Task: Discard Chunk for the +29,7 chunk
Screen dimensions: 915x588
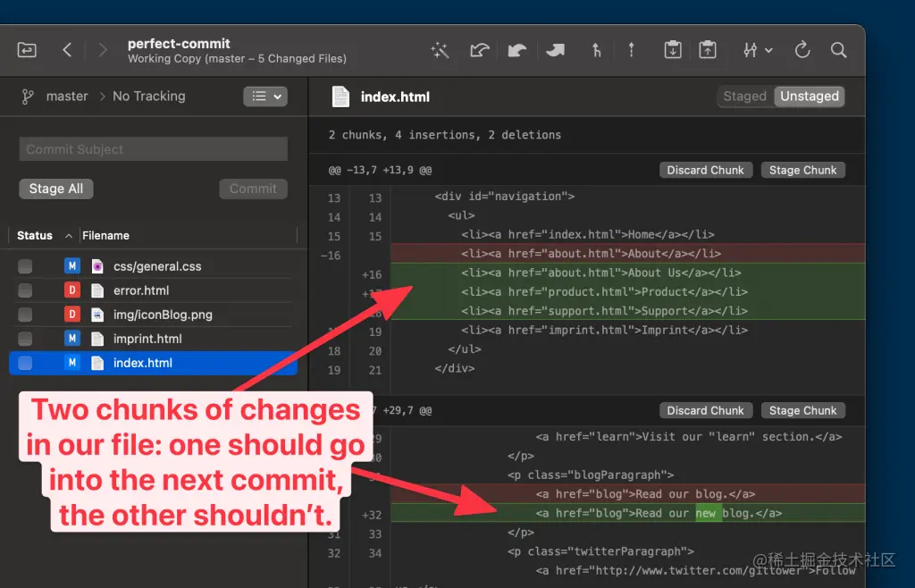Action: (x=706, y=411)
